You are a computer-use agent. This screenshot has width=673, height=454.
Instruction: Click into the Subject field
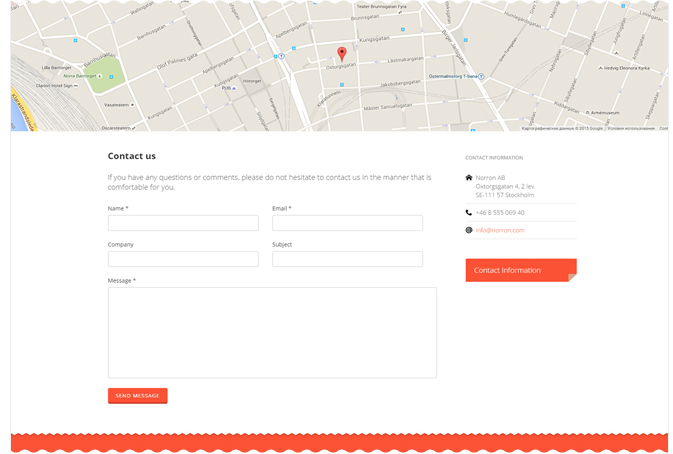(x=347, y=259)
